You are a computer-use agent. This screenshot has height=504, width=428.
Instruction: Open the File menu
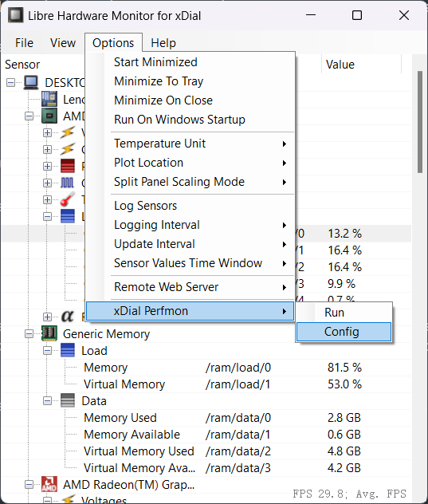24,43
